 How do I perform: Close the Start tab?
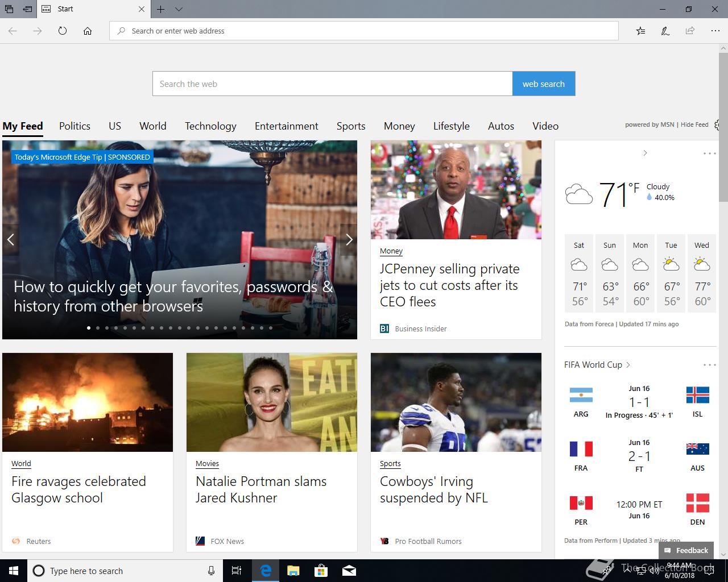pos(142,9)
